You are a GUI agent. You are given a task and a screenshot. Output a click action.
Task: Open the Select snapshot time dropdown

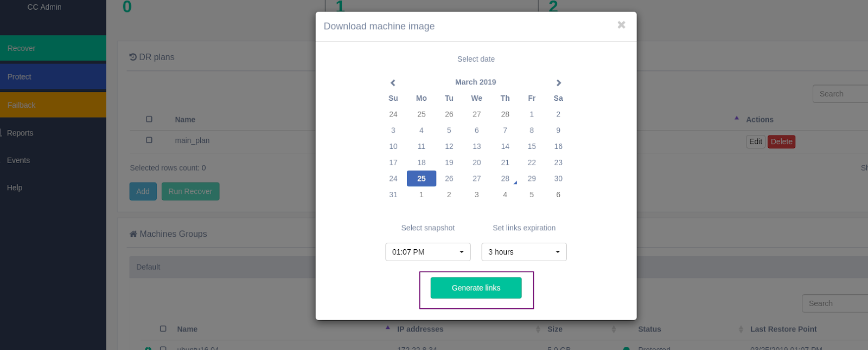click(x=427, y=252)
